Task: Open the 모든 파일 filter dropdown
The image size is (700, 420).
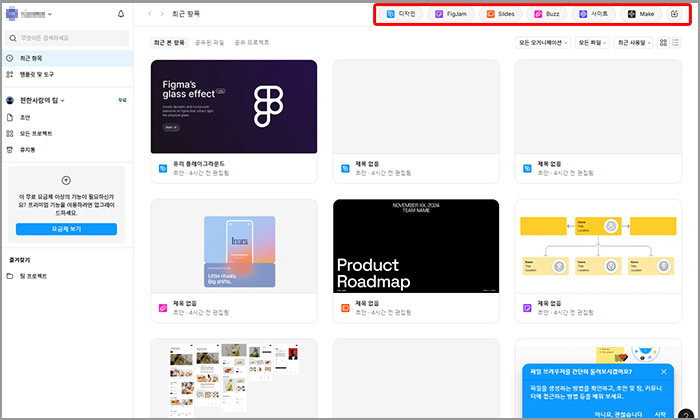Action: (592, 42)
